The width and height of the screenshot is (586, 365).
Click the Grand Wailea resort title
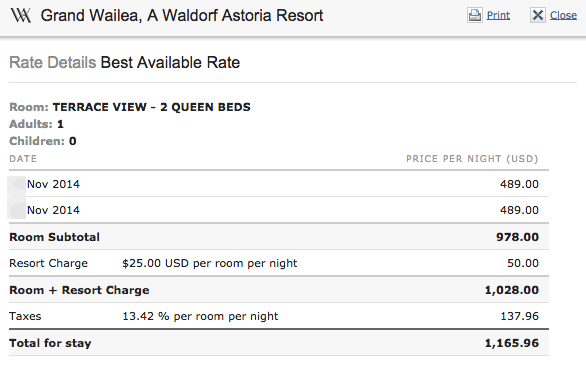coord(182,16)
